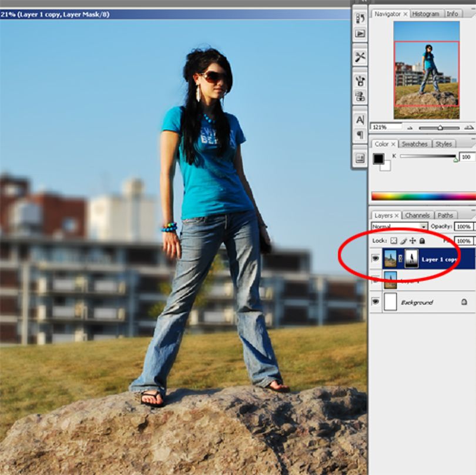The width and height of the screenshot is (476, 475).
Task: Toggle visibility of the Background layer
Action: 376,302
